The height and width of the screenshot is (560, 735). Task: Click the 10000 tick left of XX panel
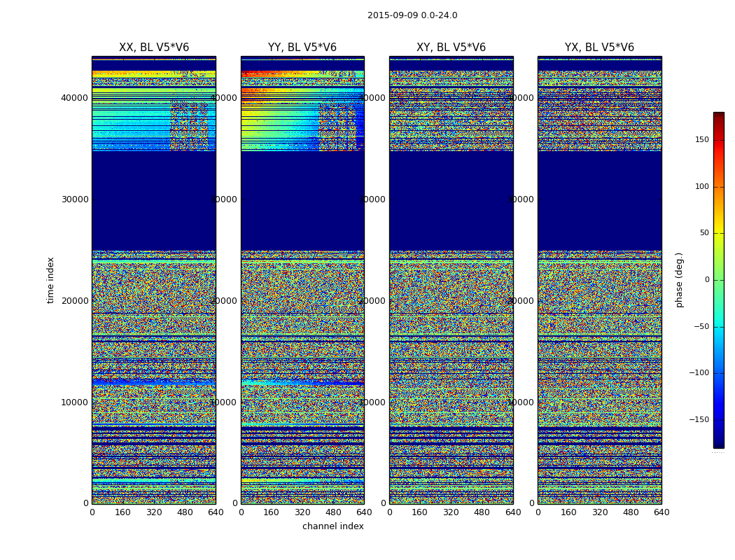[75, 402]
